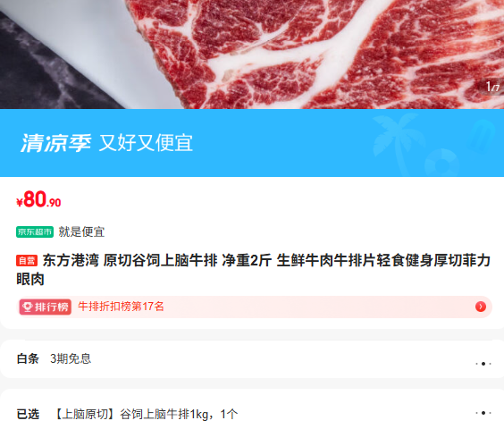Tap the green 京东超市 badge
Viewport: 504px width, 429px height.
(x=35, y=231)
